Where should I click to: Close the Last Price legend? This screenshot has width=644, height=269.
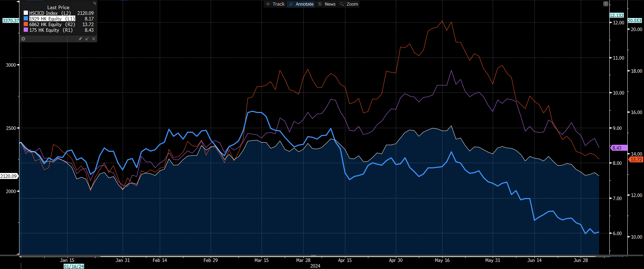point(94,39)
